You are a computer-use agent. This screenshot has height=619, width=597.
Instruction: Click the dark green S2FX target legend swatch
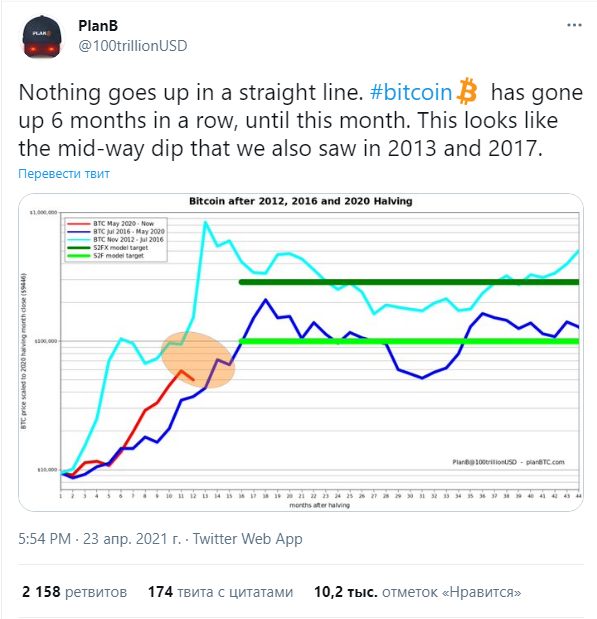(79, 248)
